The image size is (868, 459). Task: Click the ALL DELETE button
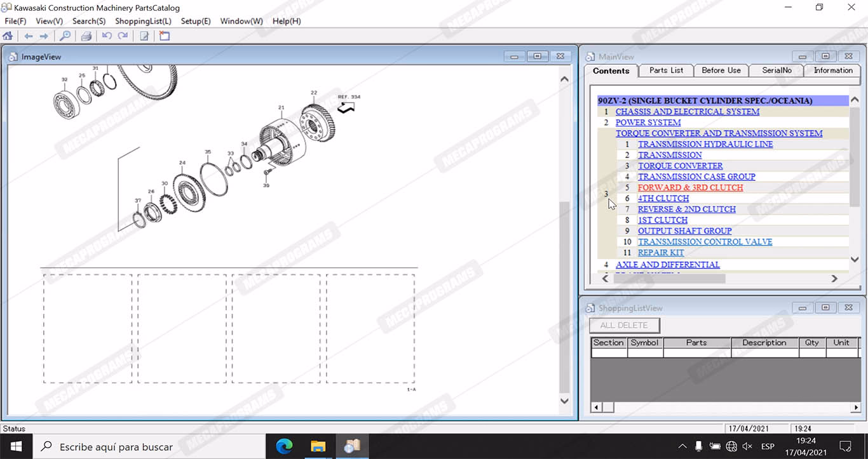coord(624,325)
